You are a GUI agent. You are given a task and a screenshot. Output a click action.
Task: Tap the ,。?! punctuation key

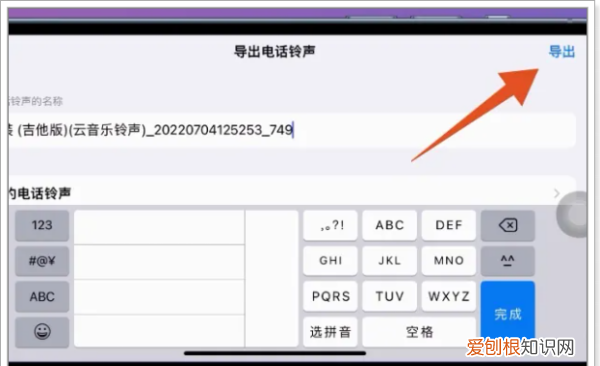[330, 225]
